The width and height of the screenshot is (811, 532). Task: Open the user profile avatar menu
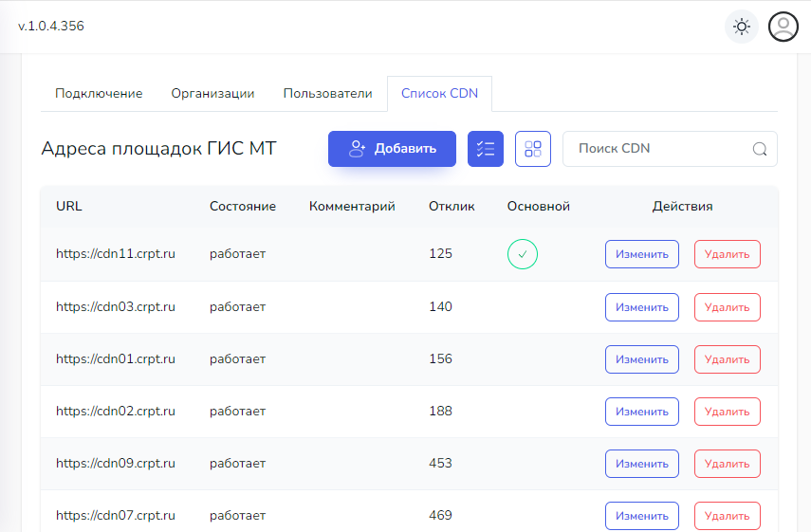[783, 27]
